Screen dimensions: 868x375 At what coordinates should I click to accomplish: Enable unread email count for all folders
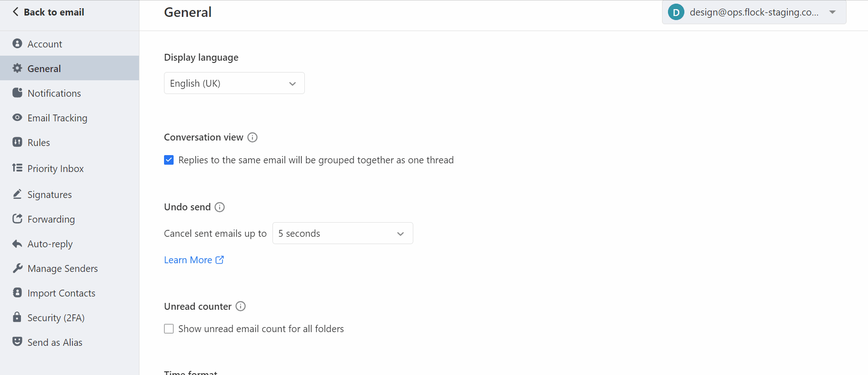169,328
